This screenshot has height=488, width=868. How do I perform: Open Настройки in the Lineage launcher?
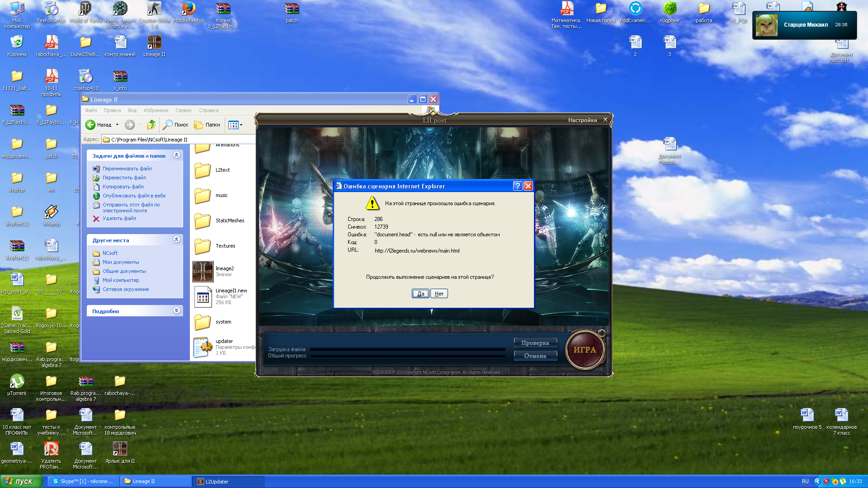582,120
